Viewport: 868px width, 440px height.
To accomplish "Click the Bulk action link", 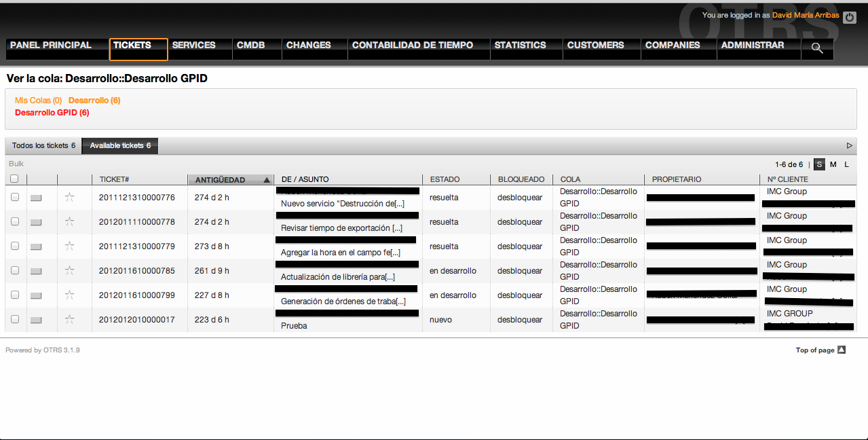I will coord(16,164).
